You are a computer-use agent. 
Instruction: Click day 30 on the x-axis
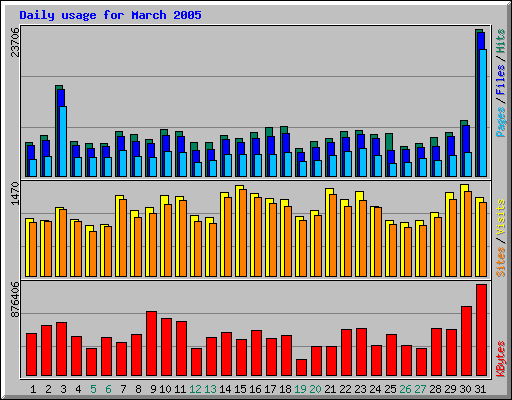[465, 389]
